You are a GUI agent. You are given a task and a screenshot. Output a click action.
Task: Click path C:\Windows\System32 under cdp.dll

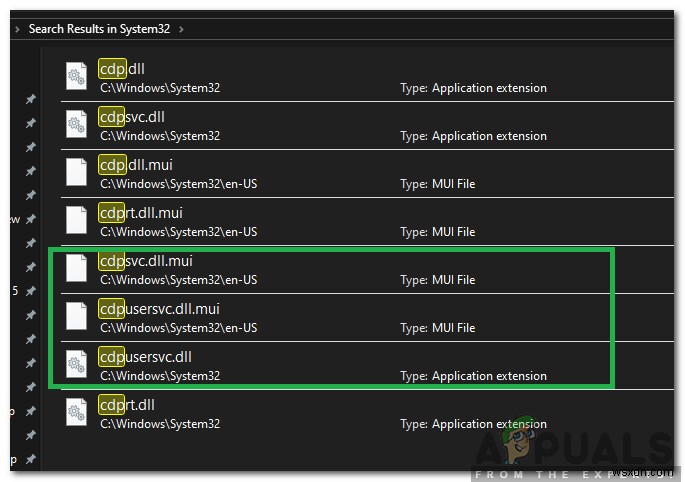[x=160, y=88]
